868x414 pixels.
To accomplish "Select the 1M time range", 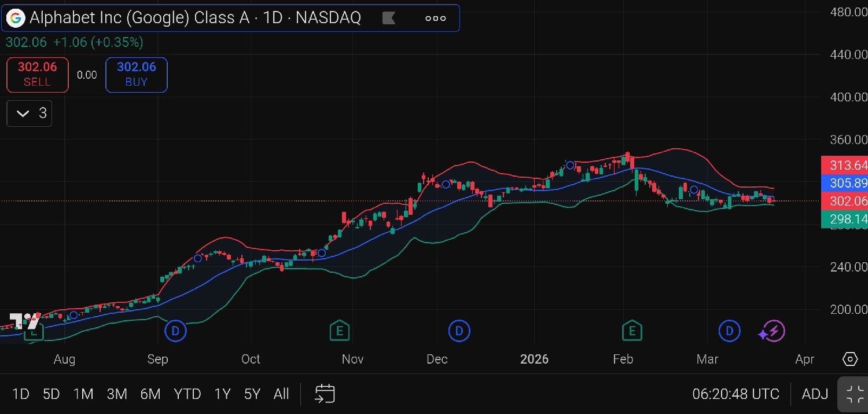I will click(83, 394).
